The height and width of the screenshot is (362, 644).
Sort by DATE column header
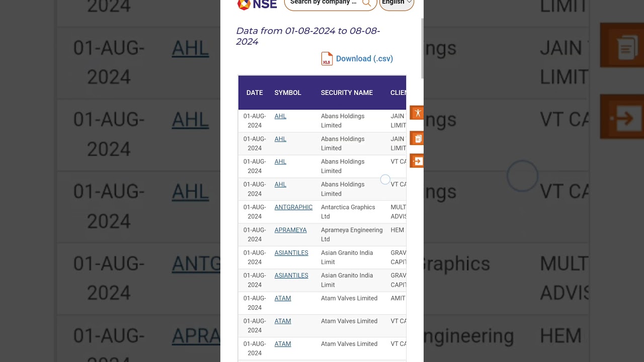pyautogui.click(x=255, y=93)
